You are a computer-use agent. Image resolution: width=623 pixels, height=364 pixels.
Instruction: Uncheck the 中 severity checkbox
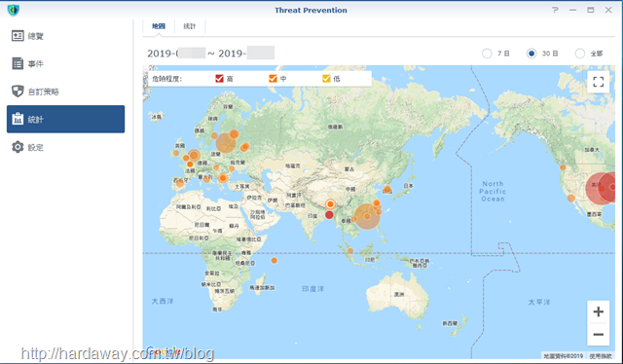(x=273, y=78)
